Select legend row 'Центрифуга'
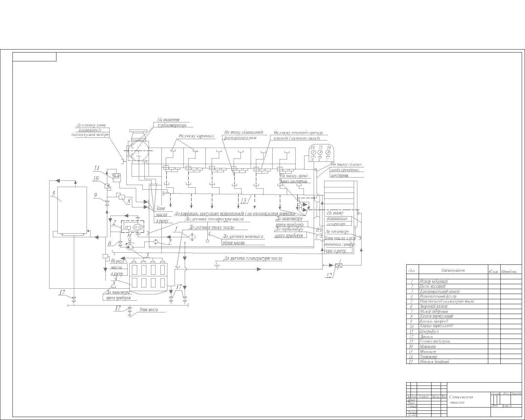Viewport: 525px width, 420px height. point(464,331)
